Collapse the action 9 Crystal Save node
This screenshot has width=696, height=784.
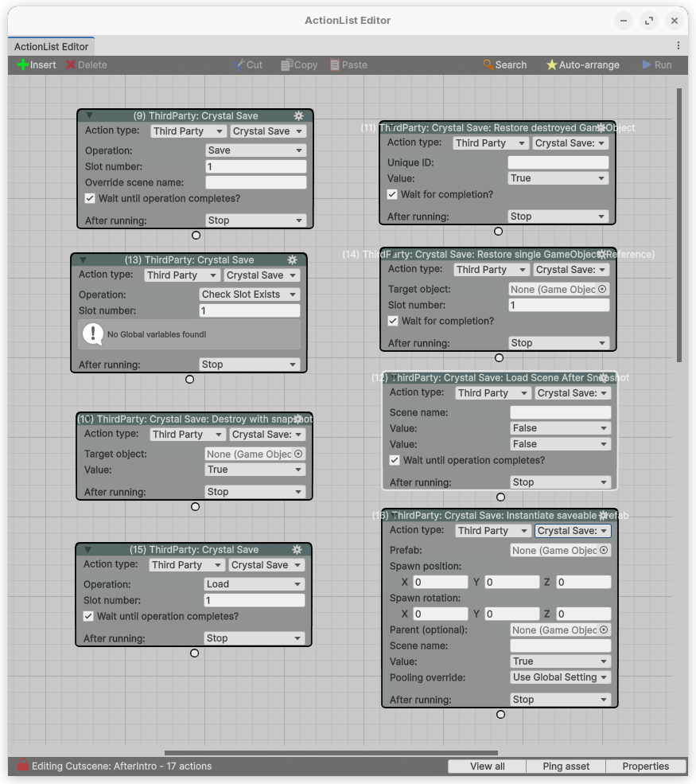pyautogui.click(x=89, y=116)
